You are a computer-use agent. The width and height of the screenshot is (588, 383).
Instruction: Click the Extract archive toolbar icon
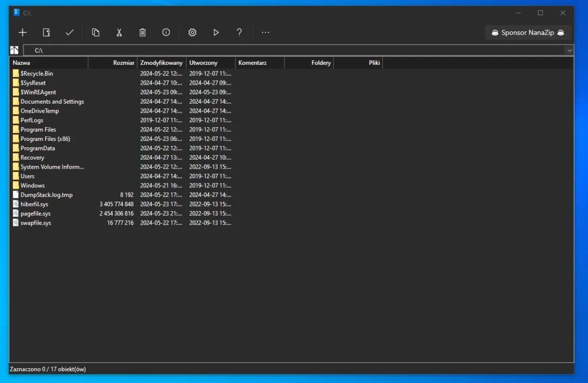46,32
